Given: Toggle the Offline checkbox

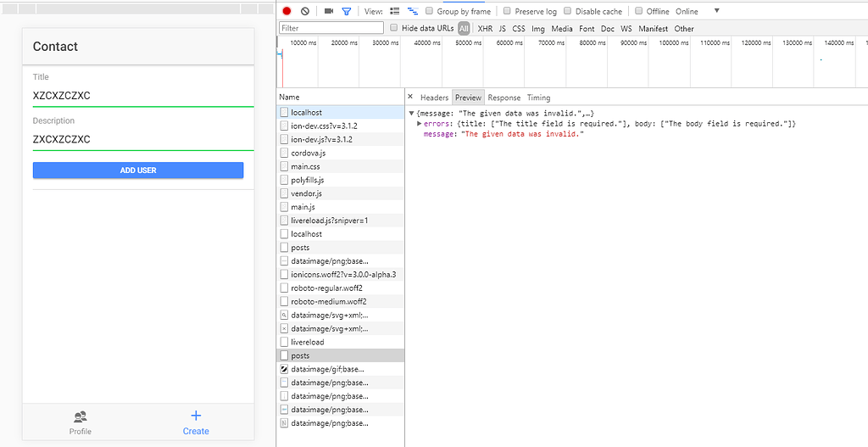Looking at the screenshot, I should point(639,11).
